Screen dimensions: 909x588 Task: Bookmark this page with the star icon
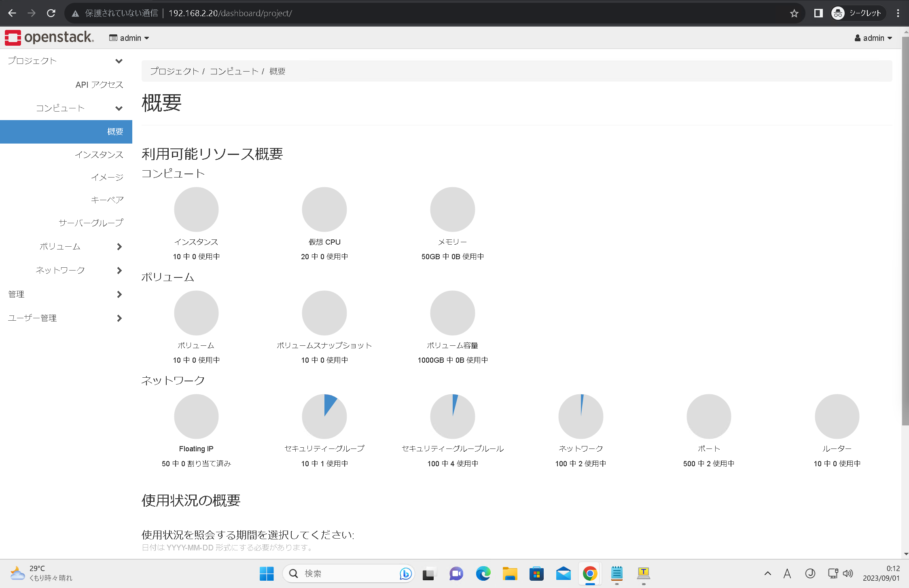click(794, 13)
